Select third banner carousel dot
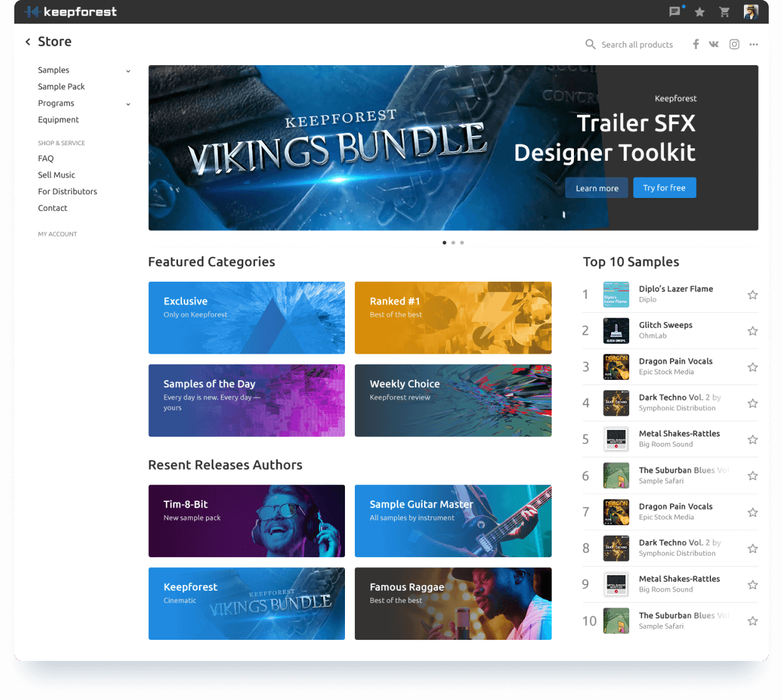783x700 pixels. pyautogui.click(x=462, y=243)
